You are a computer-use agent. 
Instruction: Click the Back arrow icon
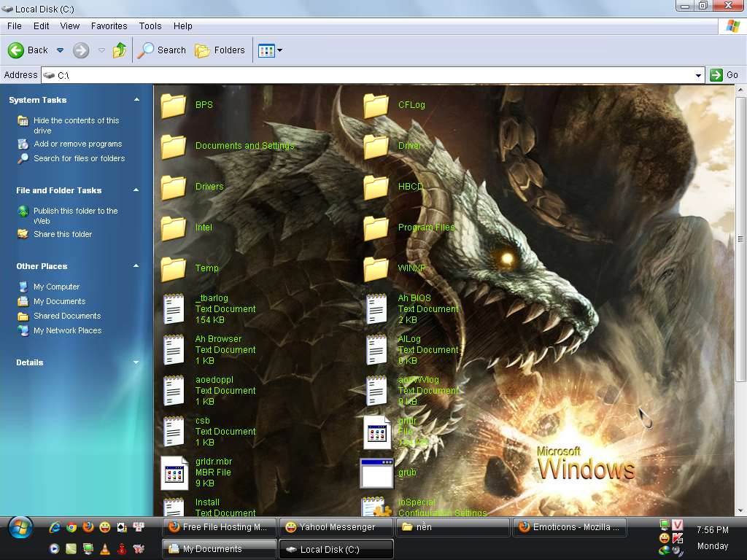(x=17, y=50)
